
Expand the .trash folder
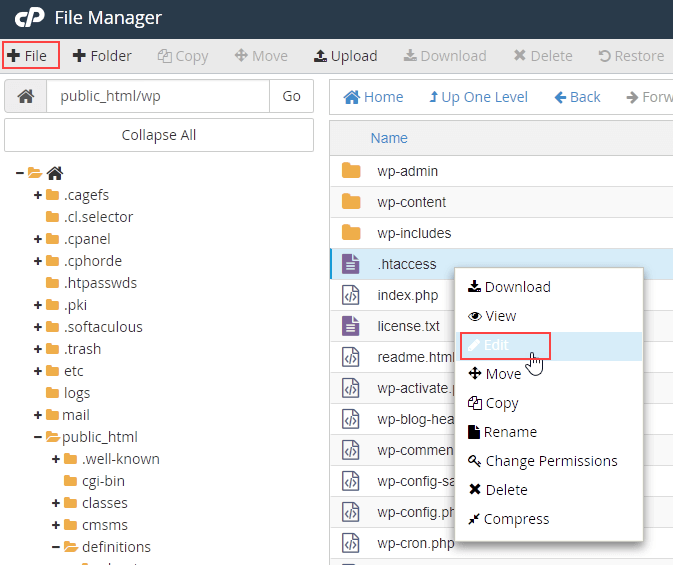(38, 349)
